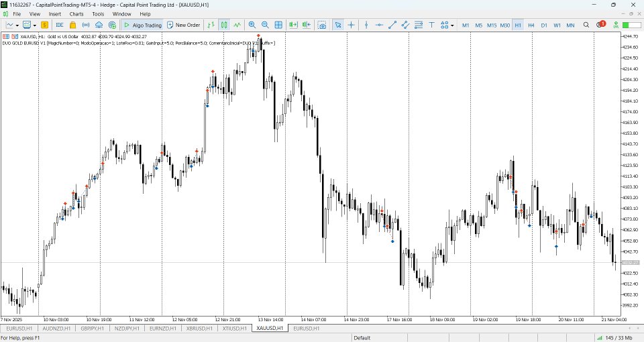Zoom out on the chart
This screenshot has width=644, height=342.
[266, 25]
